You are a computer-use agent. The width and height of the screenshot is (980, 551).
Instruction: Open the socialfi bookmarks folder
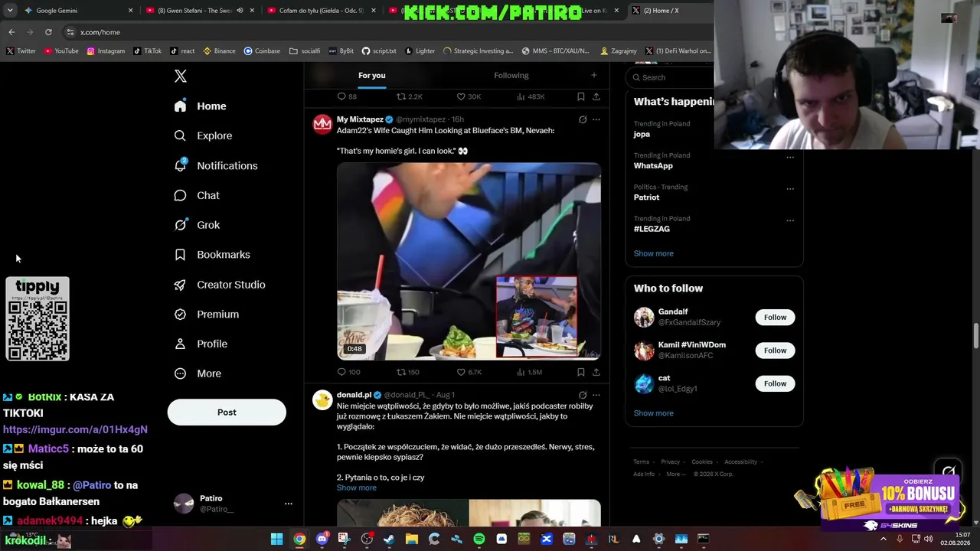pyautogui.click(x=305, y=51)
